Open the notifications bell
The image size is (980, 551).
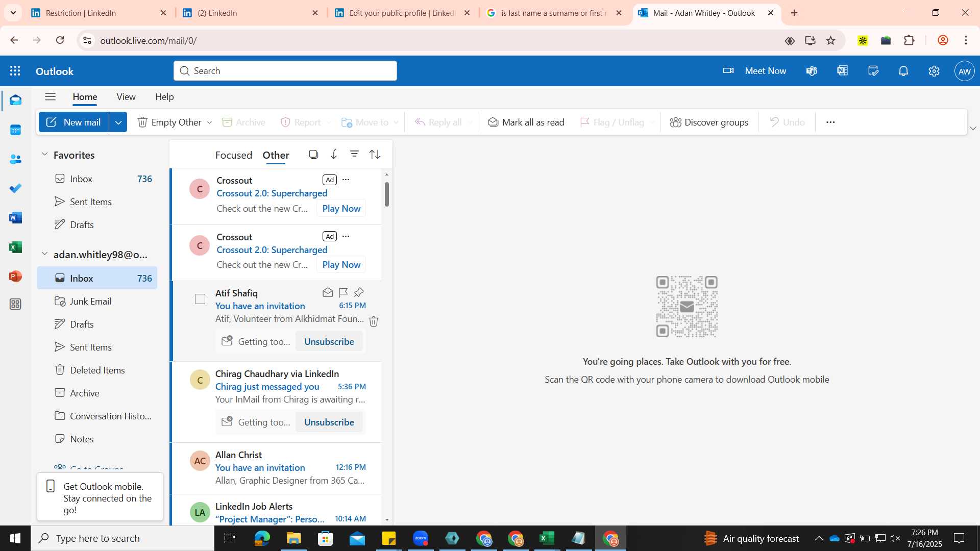tap(903, 71)
